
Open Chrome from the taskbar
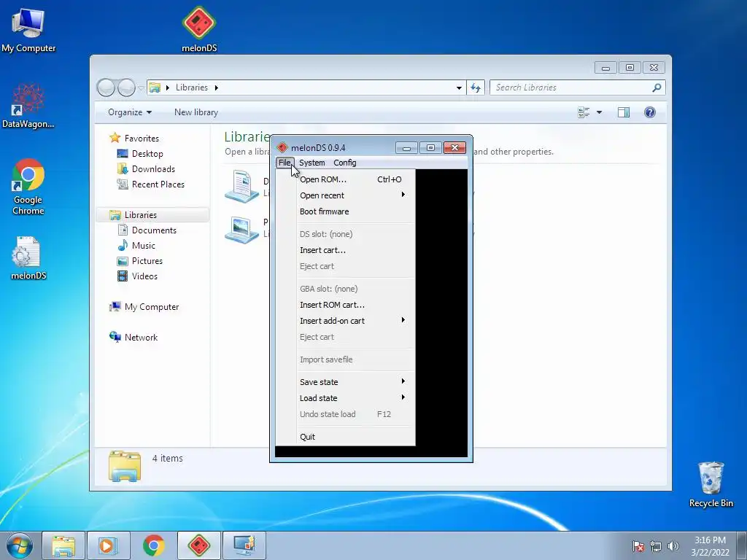(153, 545)
